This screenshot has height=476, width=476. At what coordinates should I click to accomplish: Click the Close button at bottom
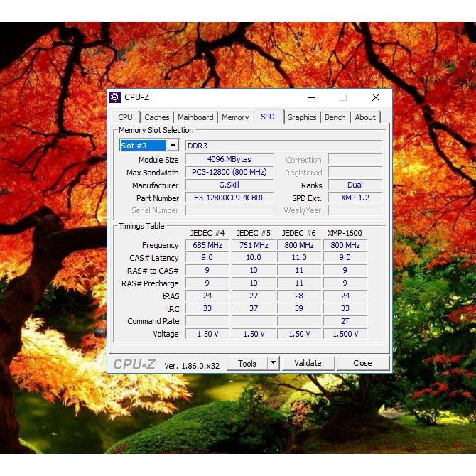tap(362, 363)
